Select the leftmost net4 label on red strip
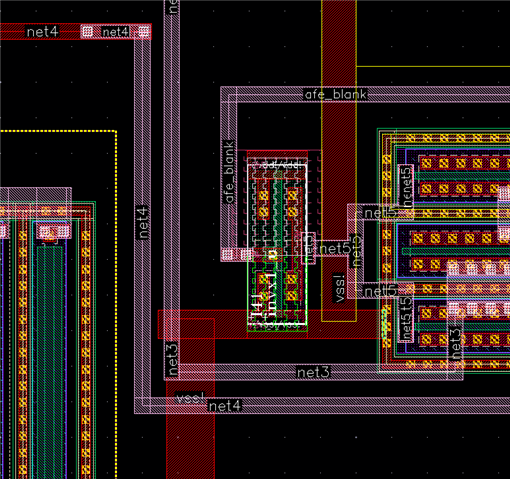This screenshot has width=510, height=479. pos(42,32)
